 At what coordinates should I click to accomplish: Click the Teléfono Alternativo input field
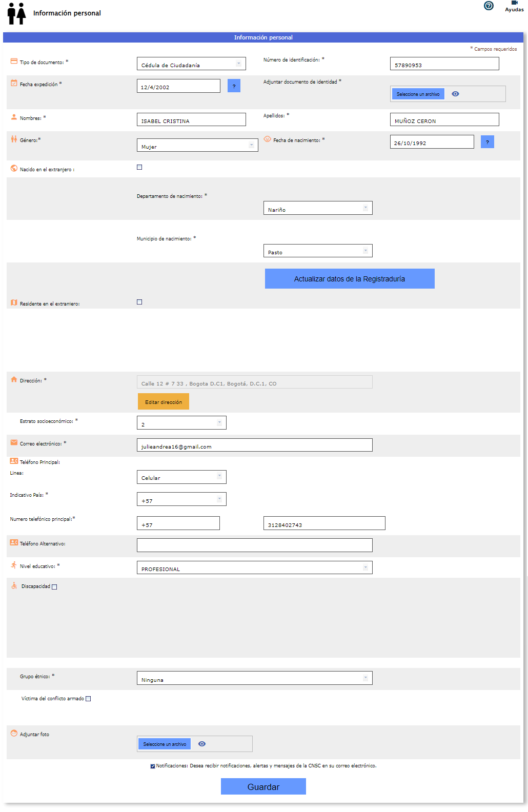click(x=254, y=545)
